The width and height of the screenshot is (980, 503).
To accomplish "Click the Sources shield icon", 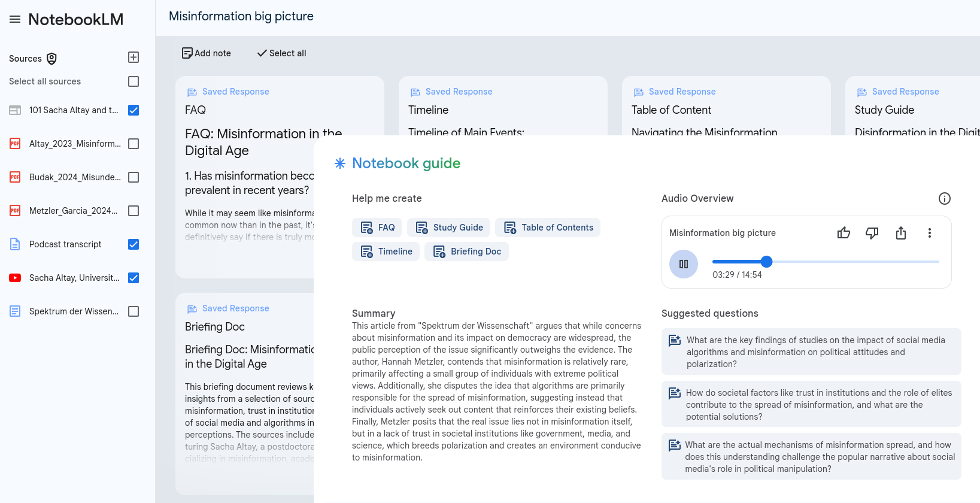I will coord(52,59).
